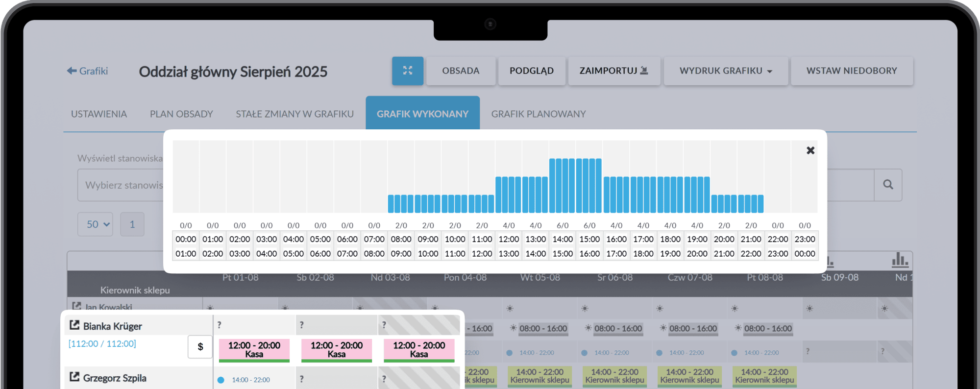Click 08:00 - 16:00 shift on Wt 05-08
This screenshot has height=389, width=980.
(x=543, y=329)
